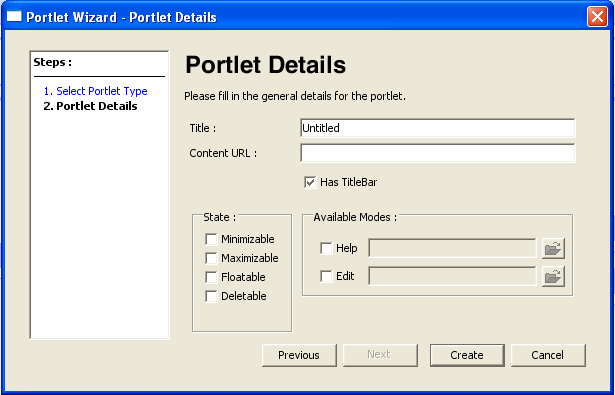Uncheck the Has TitleBar checkbox
615x395 pixels.
[x=310, y=182]
